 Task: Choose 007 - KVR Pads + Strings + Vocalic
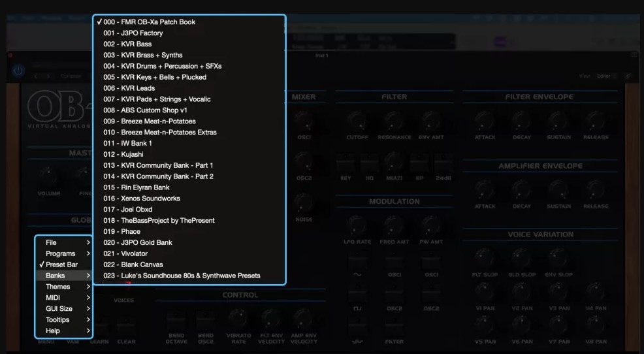click(189, 99)
